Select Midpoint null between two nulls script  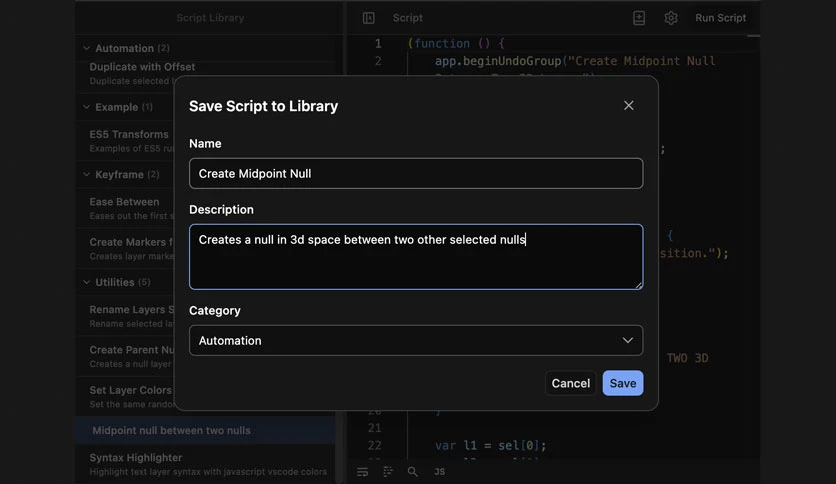click(x=205, y=430)
